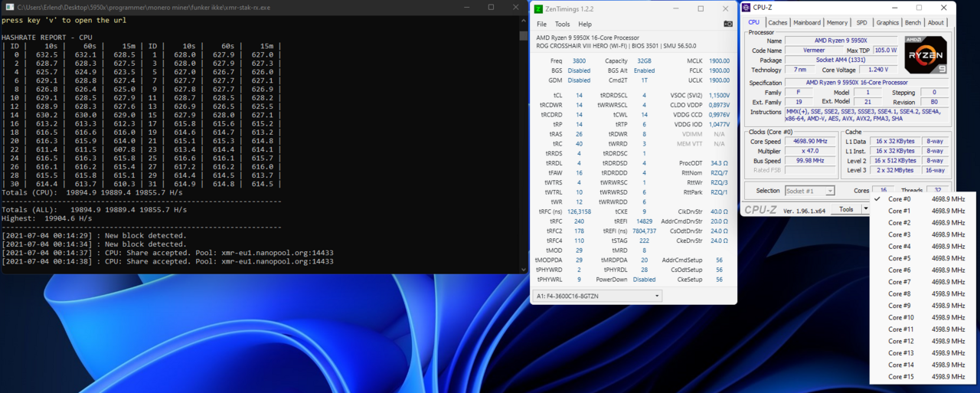Screen dimensions: 980x393
Task: Click the CPU-Z app icon in title bar
Action: pos(746,8)
